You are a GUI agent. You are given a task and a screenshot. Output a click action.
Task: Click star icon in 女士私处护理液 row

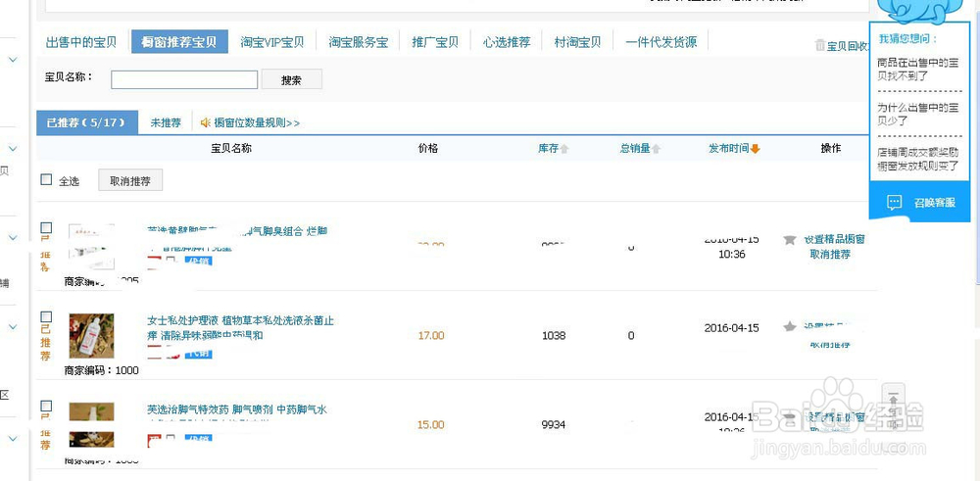point(790,326)
